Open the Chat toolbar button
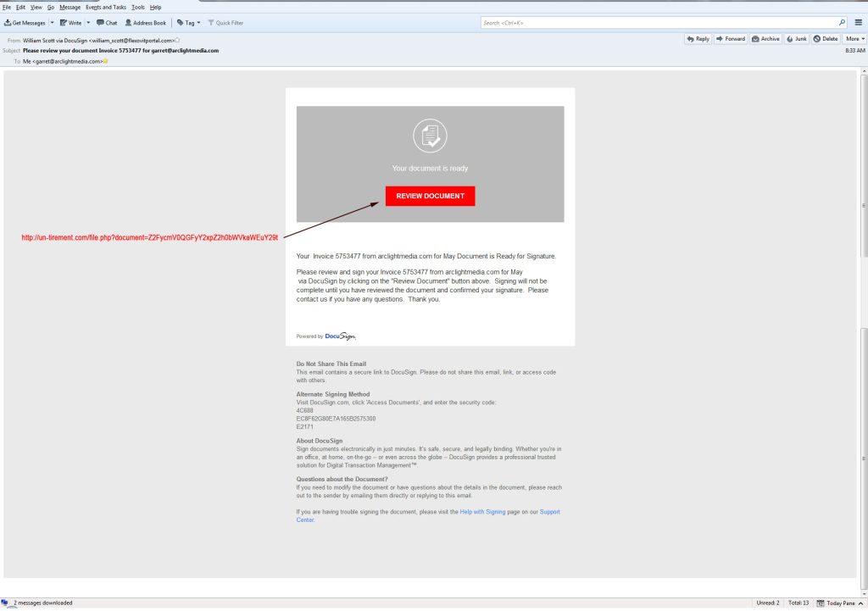Screen dimensions: 868x611 (x=107, y=23)
